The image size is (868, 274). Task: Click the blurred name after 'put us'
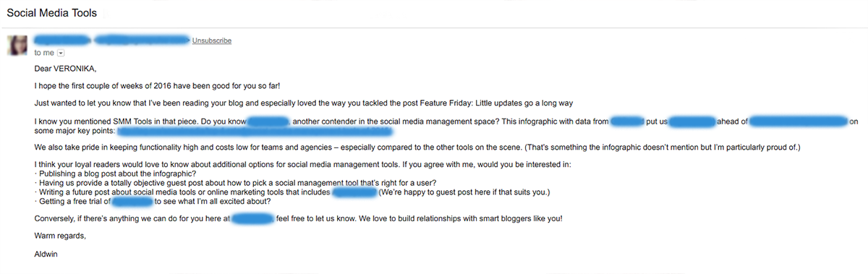(x=692, y=121)
